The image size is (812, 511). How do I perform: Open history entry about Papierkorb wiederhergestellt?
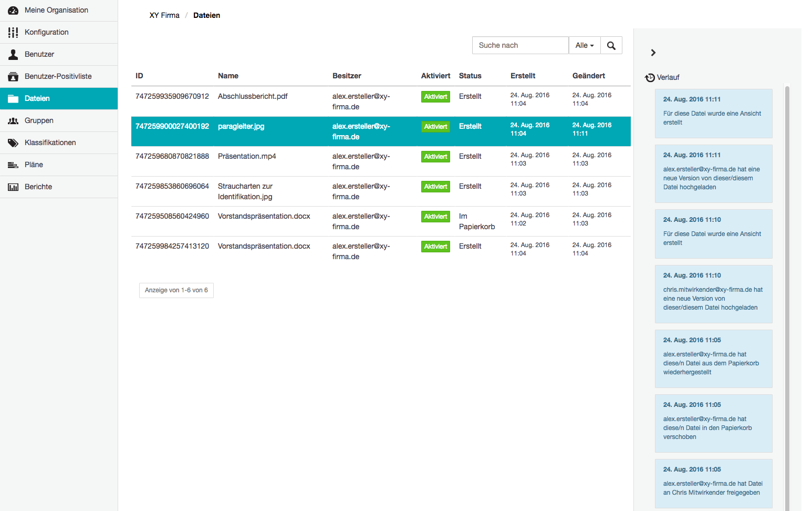tap(714, 359)
